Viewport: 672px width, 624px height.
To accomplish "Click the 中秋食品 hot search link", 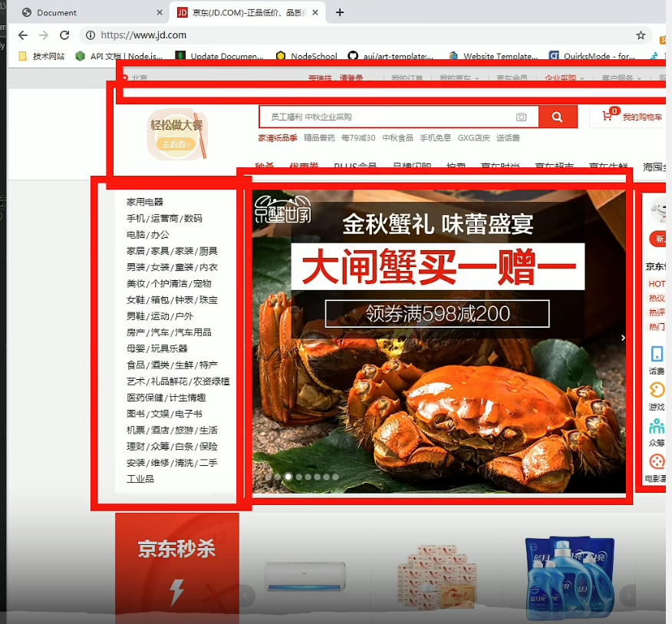I will click(397, 137).
